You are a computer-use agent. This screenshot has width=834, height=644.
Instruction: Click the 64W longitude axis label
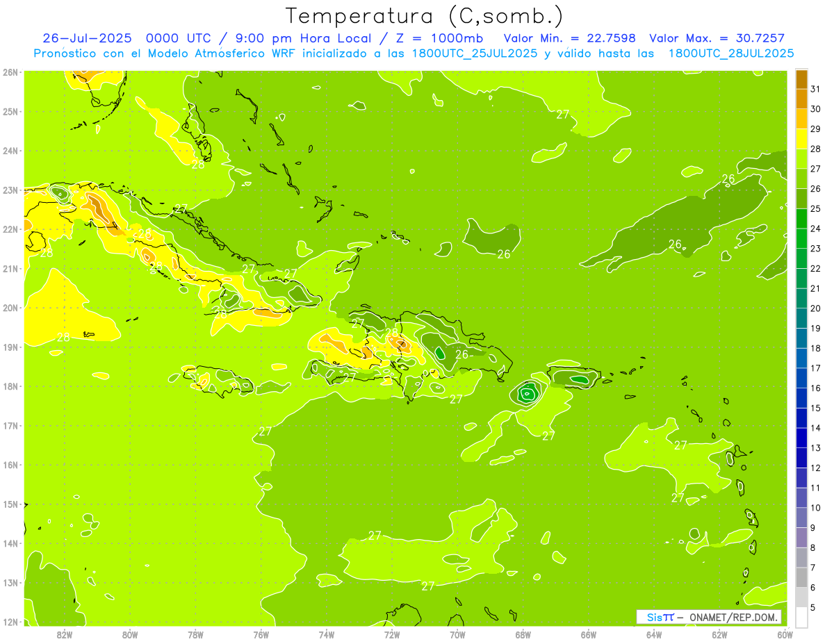click(654, 634)
